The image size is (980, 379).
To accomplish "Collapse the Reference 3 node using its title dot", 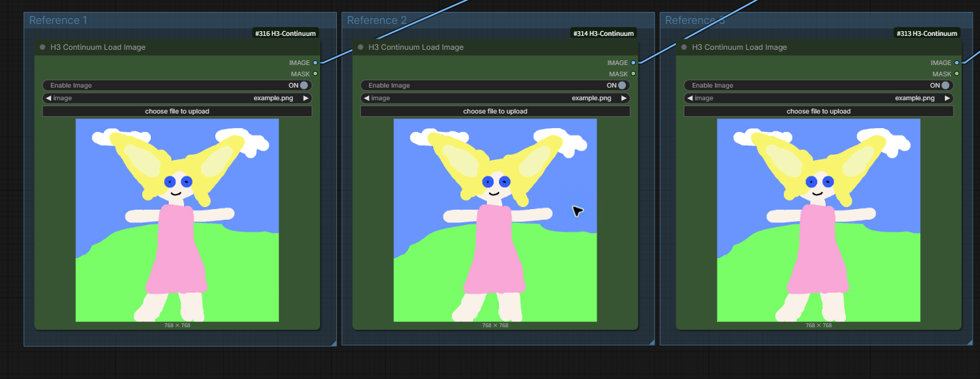I will (684, 47).
